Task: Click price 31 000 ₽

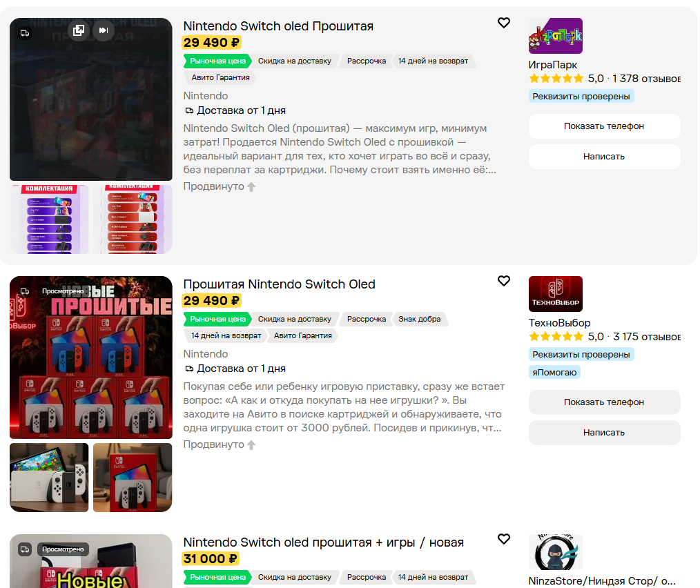Action: pos(211,559)
